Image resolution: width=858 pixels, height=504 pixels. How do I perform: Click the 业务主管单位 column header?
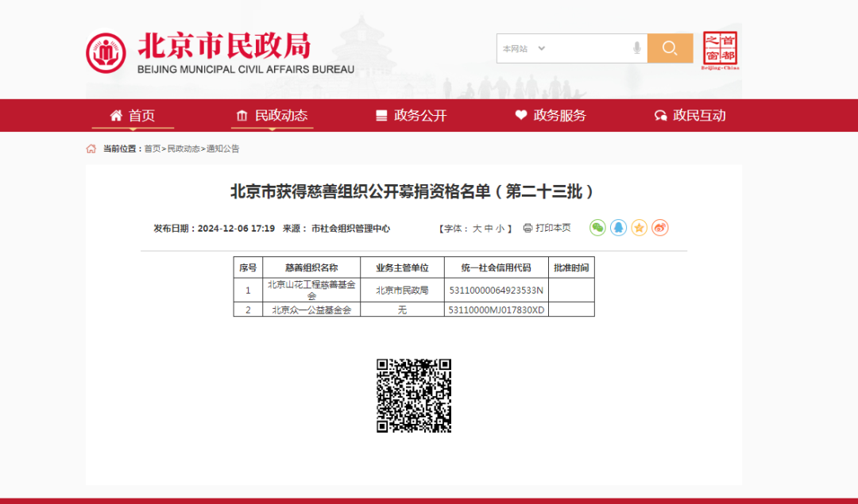pyautogui.click(x=402, y=267)
